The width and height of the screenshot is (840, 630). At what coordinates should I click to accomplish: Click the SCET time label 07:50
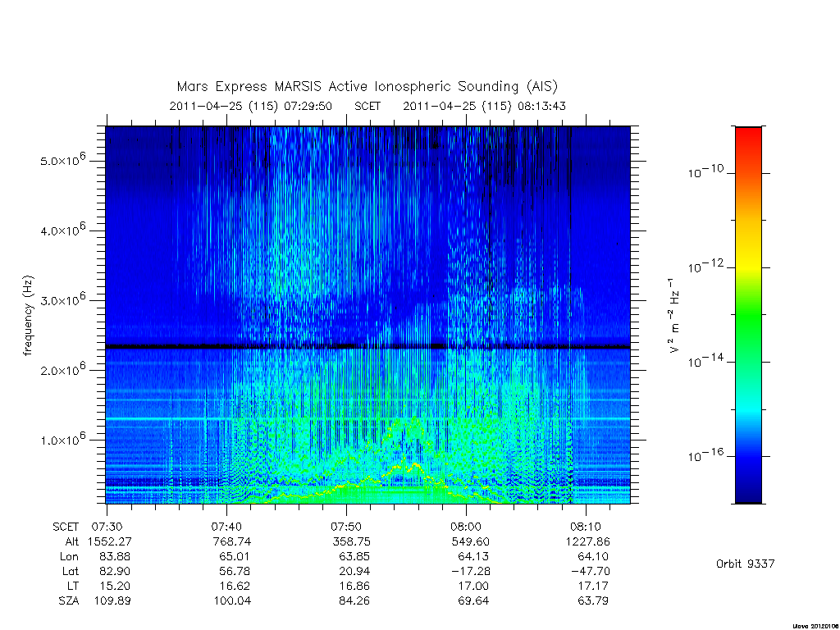coord(346,527)
